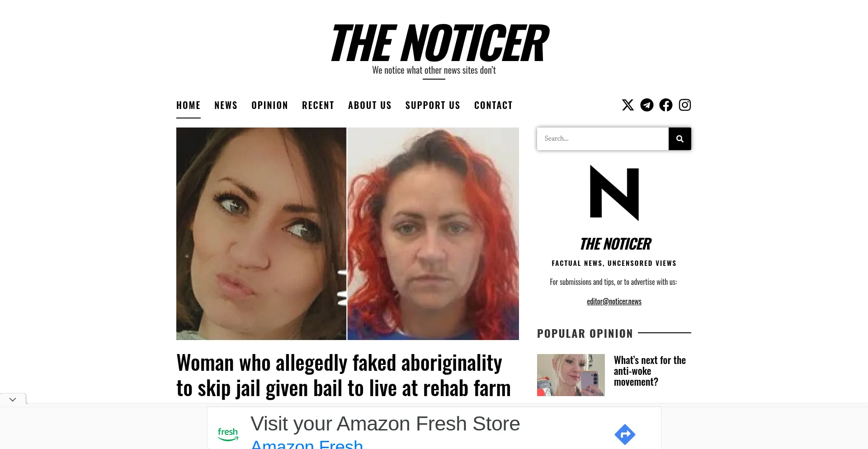This screenshot has height=449, width=868.
Task: Select the Recent menu item
Action: click(x=318, y=105)
